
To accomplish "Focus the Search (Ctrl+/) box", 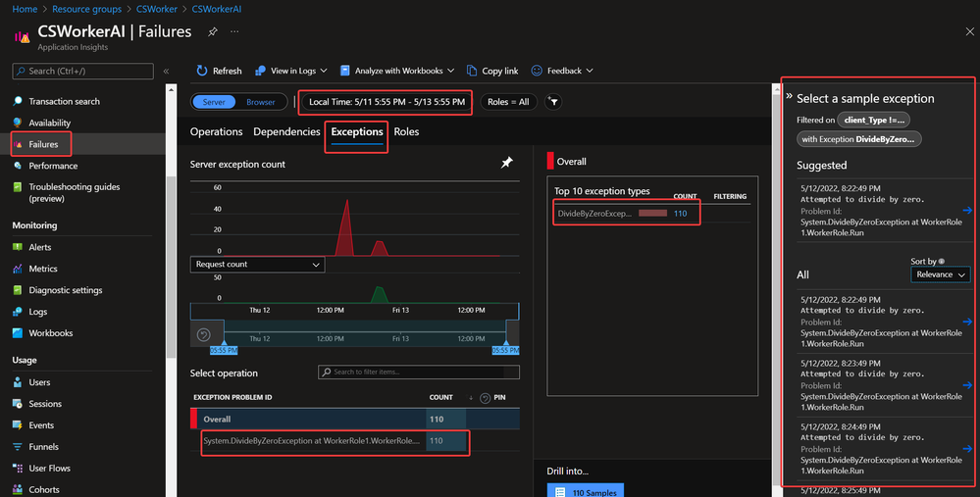I will coord(82,72).
